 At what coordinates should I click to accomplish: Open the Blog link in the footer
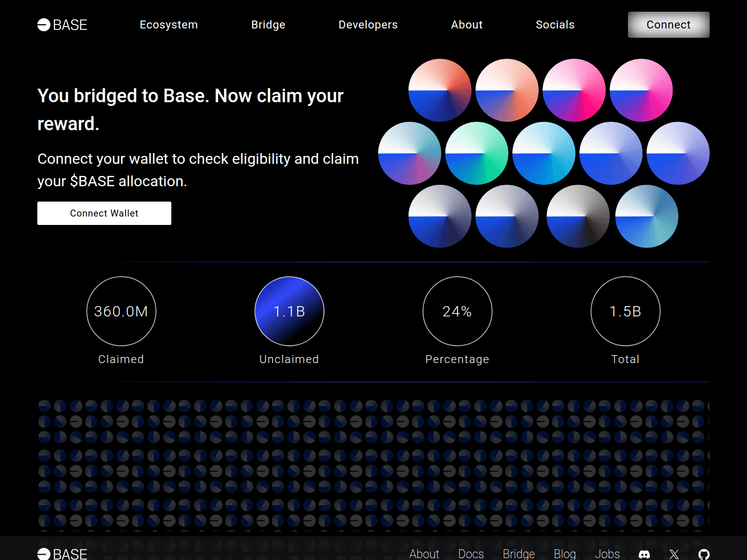click(x=565, y=554)
